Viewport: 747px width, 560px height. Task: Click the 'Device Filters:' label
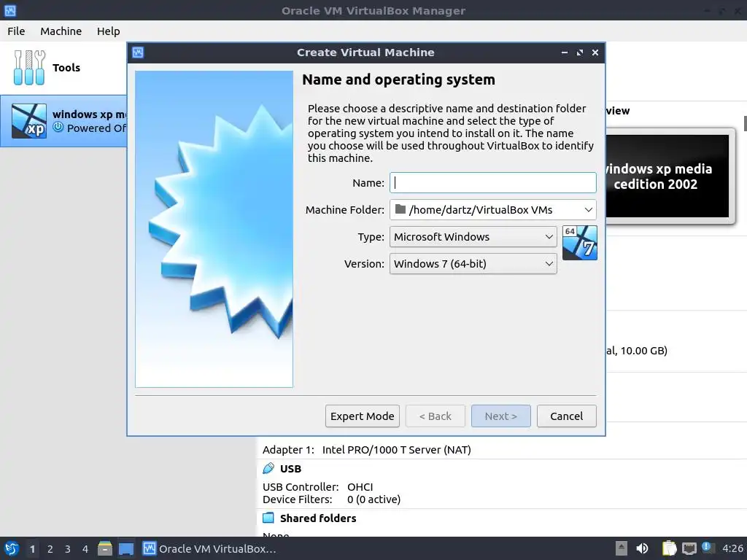click(x=298, y=499)
